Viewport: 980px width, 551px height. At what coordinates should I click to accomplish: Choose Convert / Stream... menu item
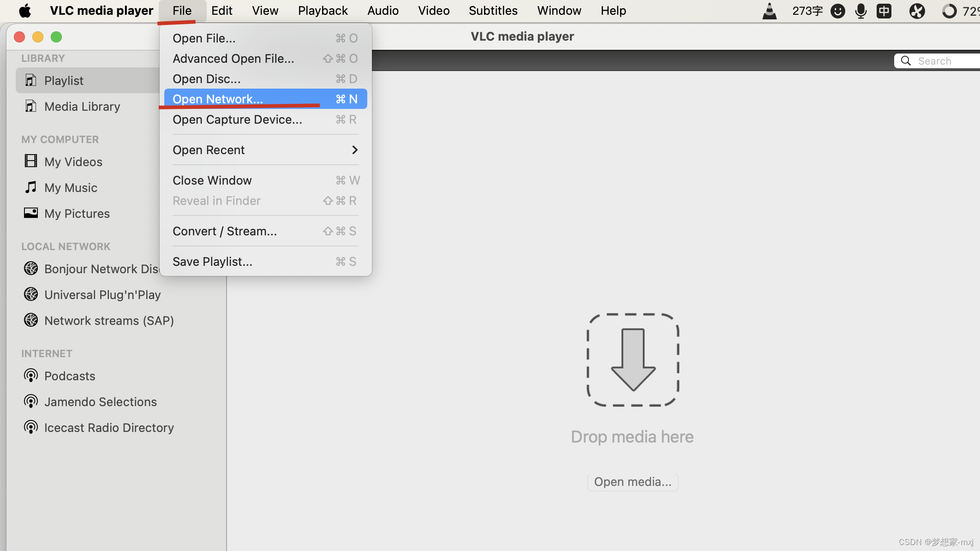265,231
